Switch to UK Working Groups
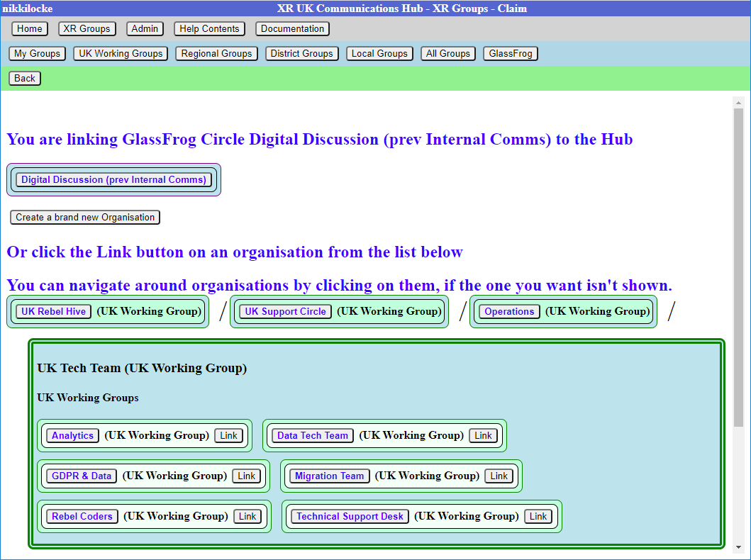The image size is (751, 560). click(x=121, y=54)
